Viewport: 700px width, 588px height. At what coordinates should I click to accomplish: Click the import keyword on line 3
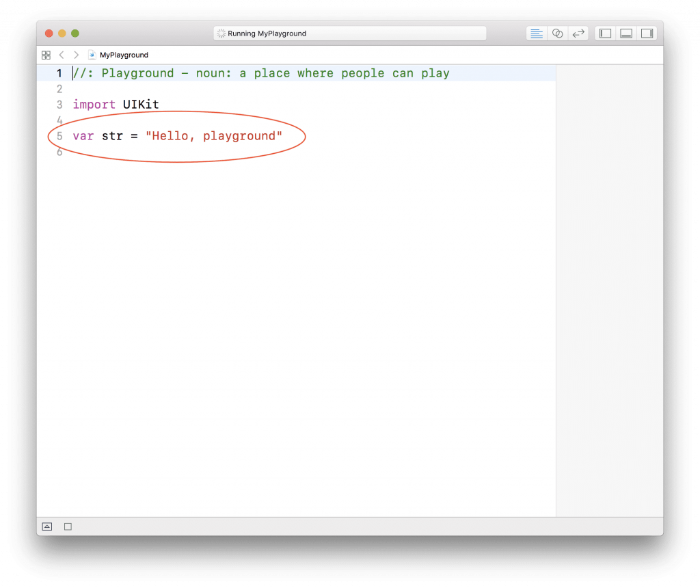click(94, 105)
